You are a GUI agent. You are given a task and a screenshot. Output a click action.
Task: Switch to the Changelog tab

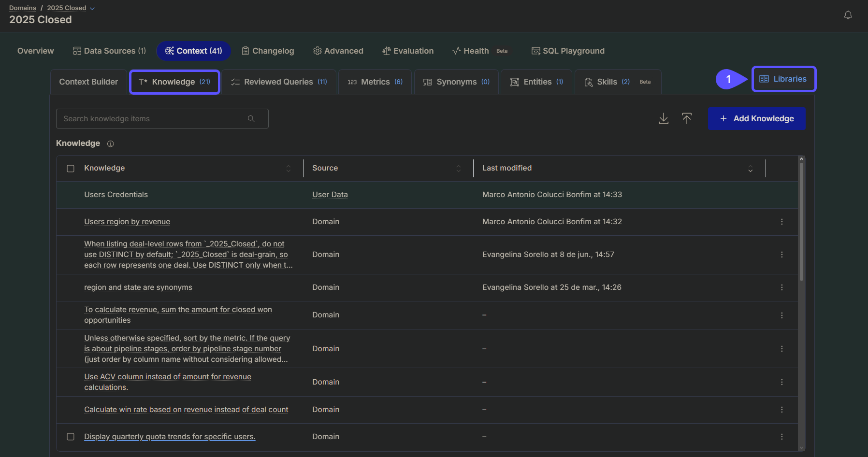[x=268, y=51]
